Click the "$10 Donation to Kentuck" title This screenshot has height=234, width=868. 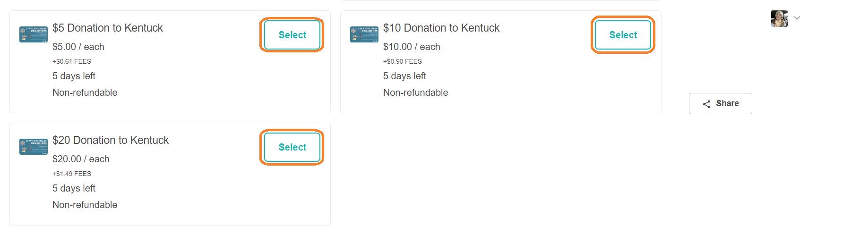click(441, 28)
